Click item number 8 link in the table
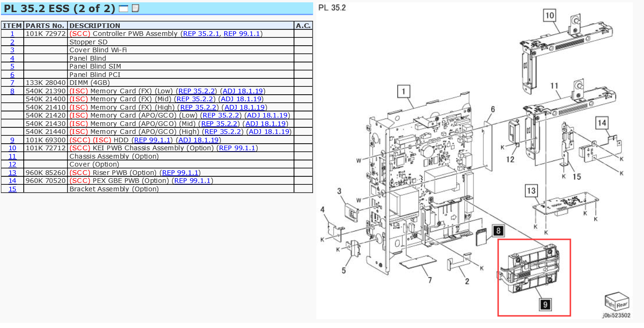This screenshot has height=328, width=644. [x=12, y=91]
